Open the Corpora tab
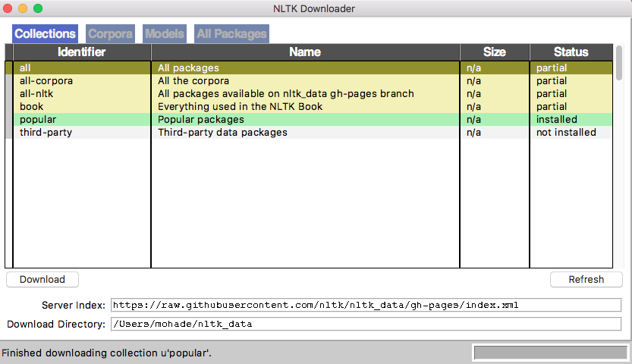The image size is (632, 364). pos(110,34)
